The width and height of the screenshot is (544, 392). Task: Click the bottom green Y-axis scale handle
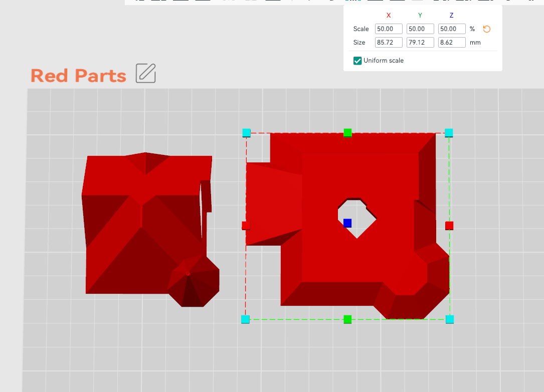coord(347,319)
